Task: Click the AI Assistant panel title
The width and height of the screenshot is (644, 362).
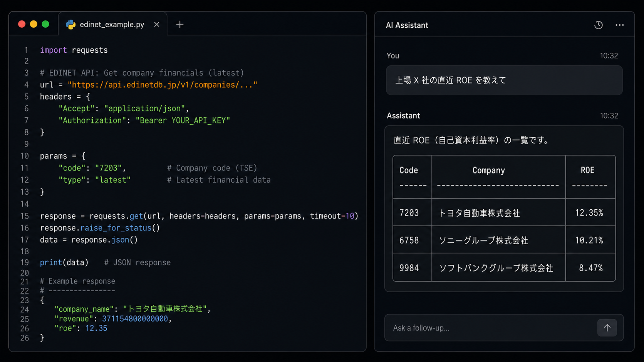Action: (407, 25)
